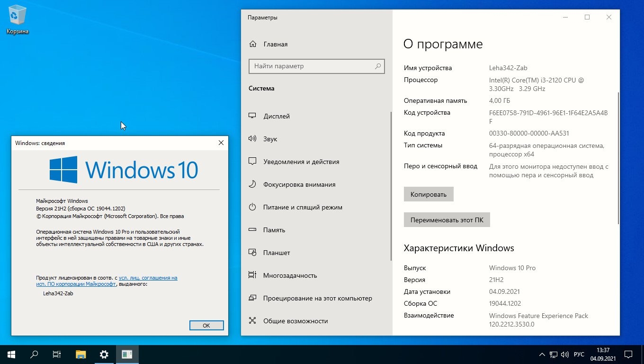Viewport: 644px width, 364px height.
Task: Open Task View from the taskbar
Action: (57, 354)
